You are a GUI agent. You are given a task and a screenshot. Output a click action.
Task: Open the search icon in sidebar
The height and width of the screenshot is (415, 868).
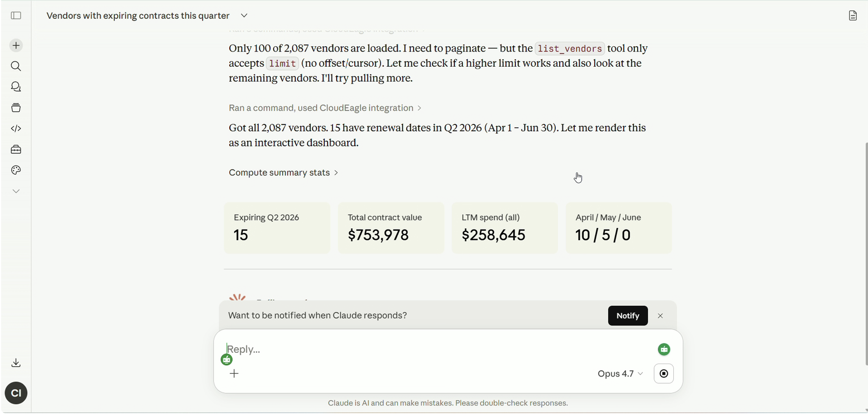(16, 66)
